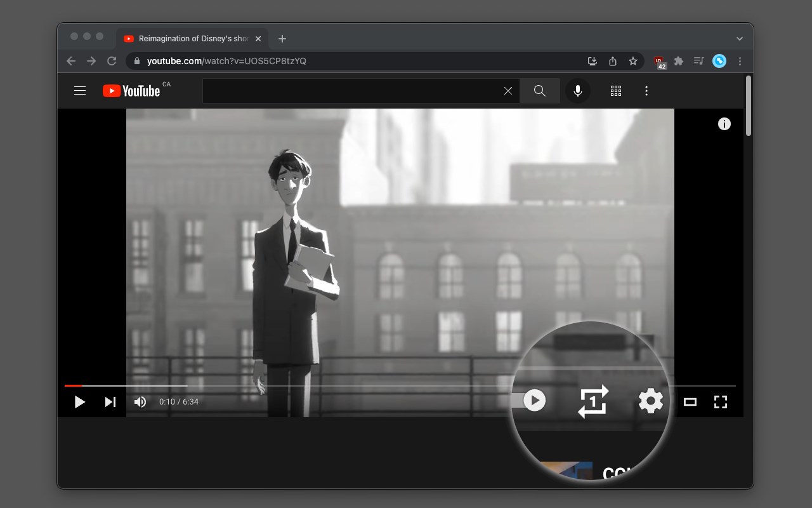
Task: Select the Reimagination of Disney's tab
Action: [x=193, y=39]
